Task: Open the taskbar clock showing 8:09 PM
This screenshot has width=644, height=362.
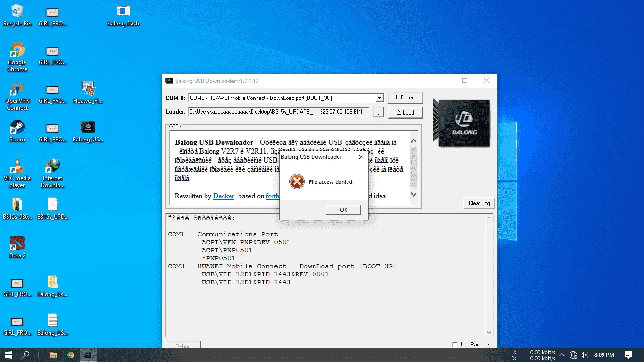Action: (x=604, y=355)
